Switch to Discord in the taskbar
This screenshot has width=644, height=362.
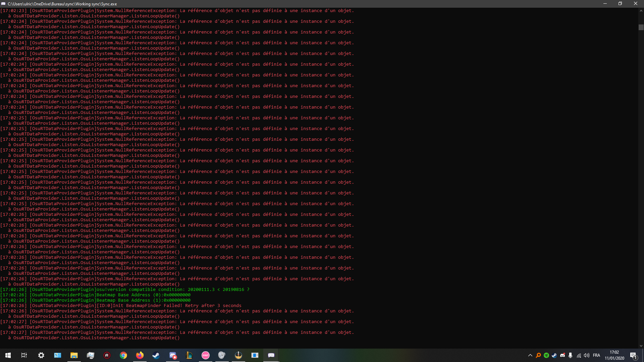click(x=172, y=355)
